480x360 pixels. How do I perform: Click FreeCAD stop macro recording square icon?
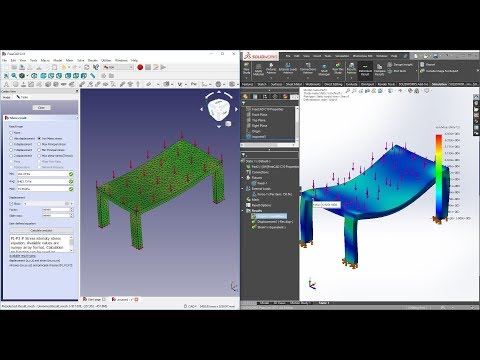148,67
